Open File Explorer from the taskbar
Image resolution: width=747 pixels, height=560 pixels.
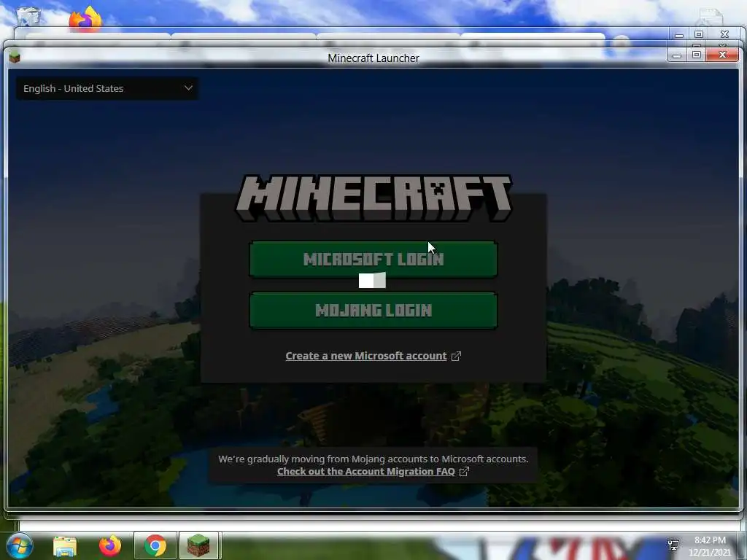tap(65, 545)
